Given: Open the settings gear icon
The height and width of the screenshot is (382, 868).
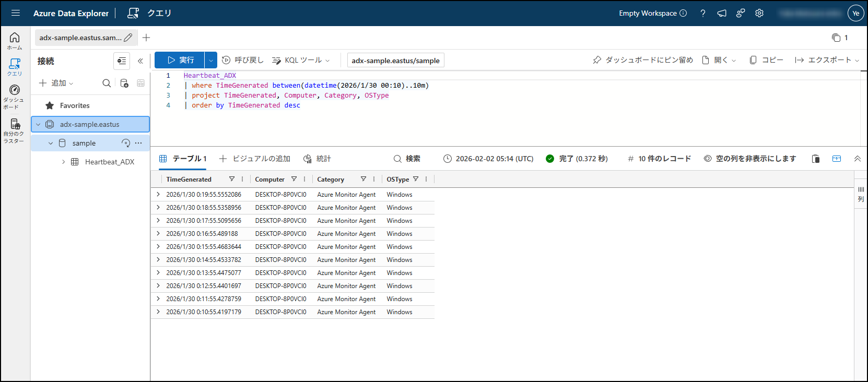Looking at the screenshot, I should tap(759, 14).
